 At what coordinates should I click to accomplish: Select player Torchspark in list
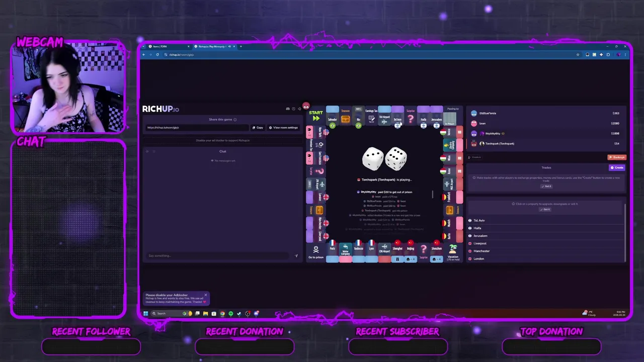(x=545, y=143)
